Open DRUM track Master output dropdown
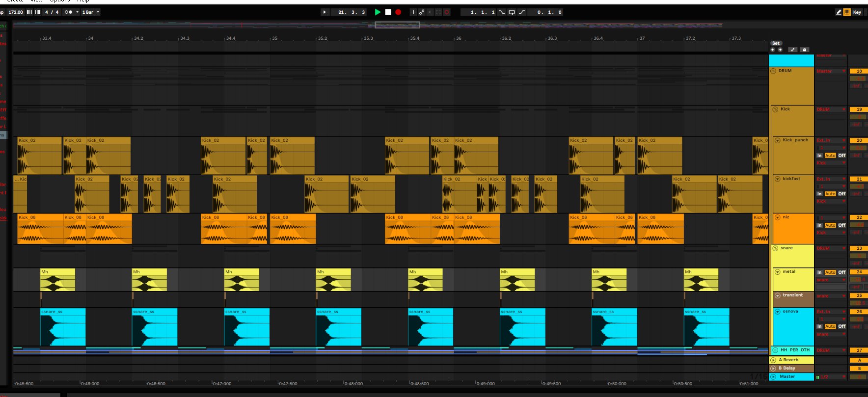 tap(831, 72)
